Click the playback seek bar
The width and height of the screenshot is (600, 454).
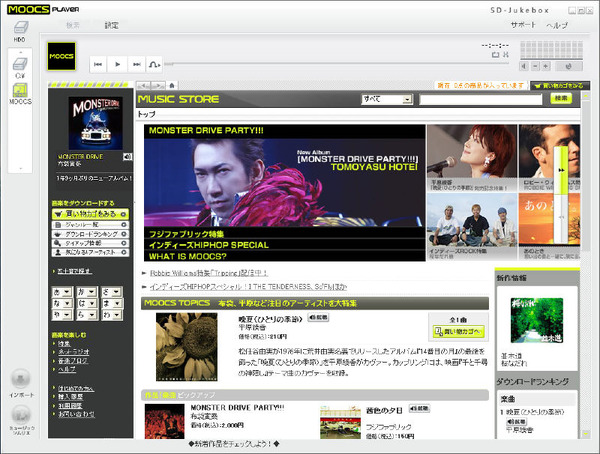coord(337,64)
